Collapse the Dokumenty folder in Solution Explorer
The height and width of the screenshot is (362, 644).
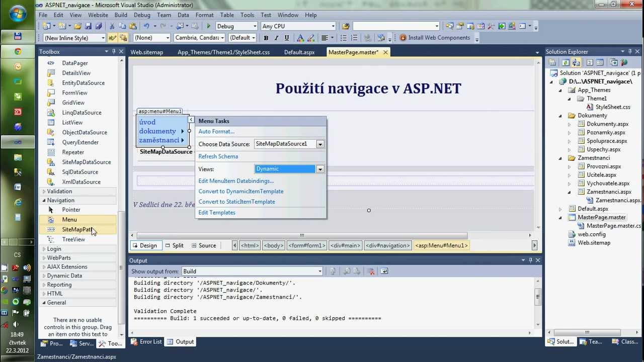tap(560, 115)
